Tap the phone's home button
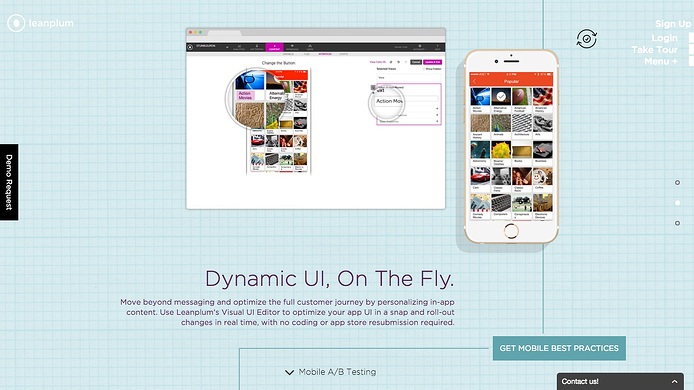The width and height of the screenshot is (694, 390). coord(511,231)
